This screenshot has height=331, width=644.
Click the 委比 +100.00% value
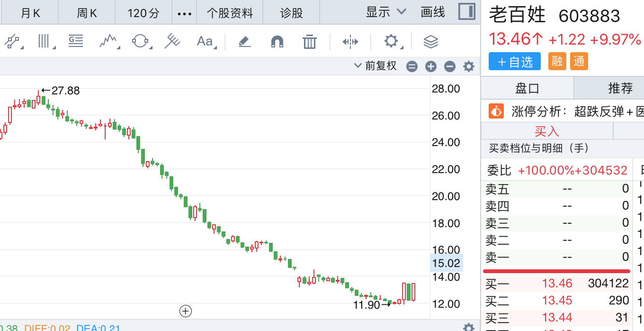coord(546,170)
